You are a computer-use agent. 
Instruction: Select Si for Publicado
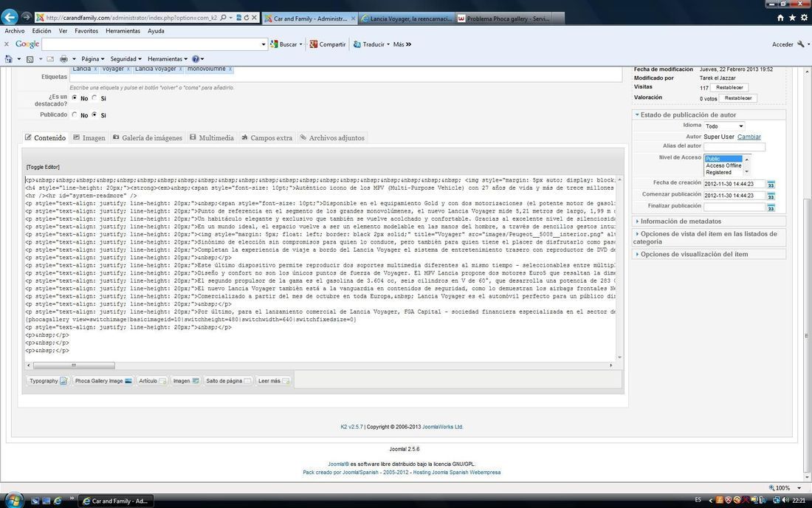click(x=94, y=114)
